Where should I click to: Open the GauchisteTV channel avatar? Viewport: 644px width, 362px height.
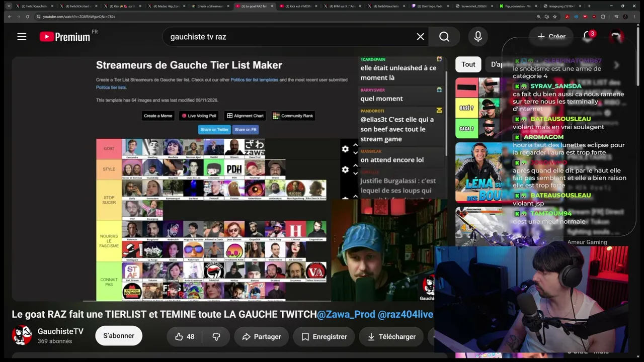pos(22,335)
